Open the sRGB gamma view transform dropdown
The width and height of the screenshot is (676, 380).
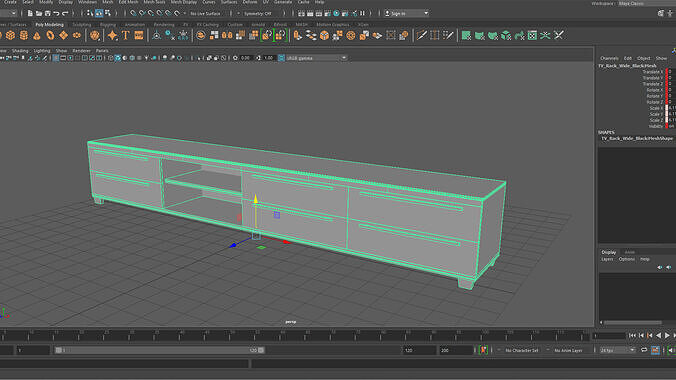click(316, 58)
